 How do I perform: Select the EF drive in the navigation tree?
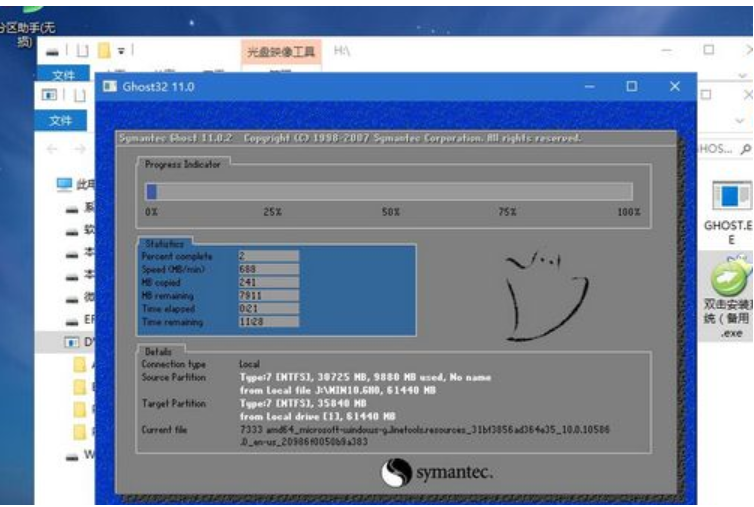tap(80, 320)
